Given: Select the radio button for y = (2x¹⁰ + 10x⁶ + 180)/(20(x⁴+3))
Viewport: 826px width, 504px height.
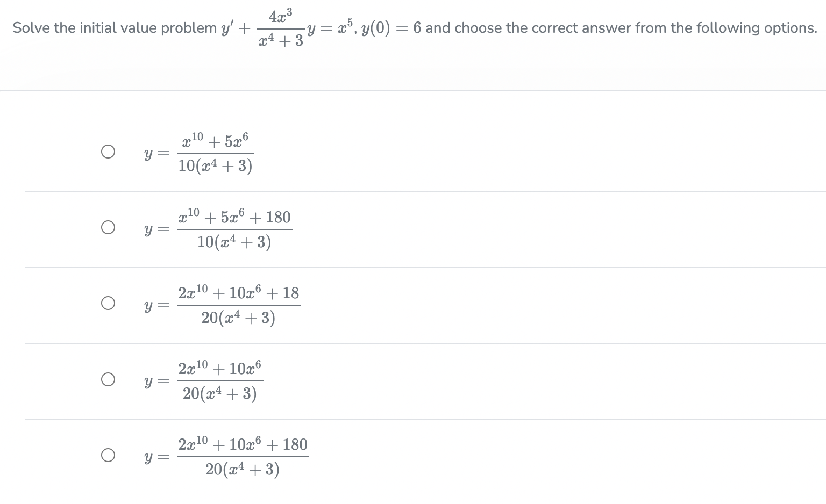Looking at the screenshot, I should pyautogui.click(x=108, y=455).
